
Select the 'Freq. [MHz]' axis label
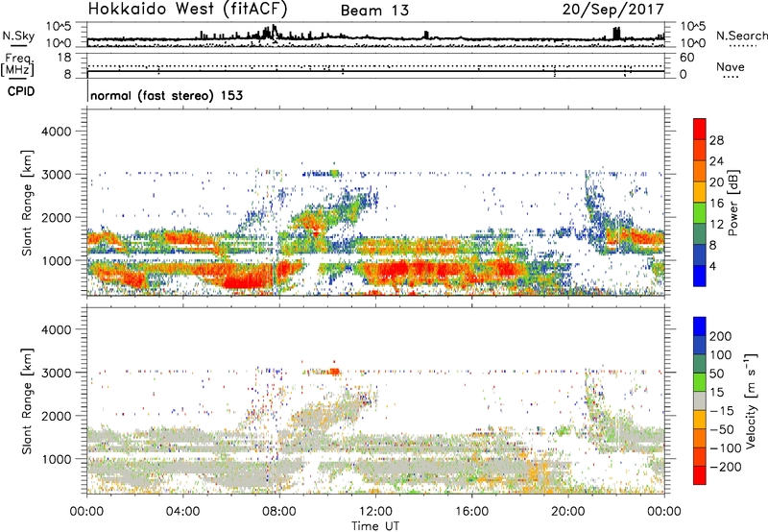pos(17,64)
